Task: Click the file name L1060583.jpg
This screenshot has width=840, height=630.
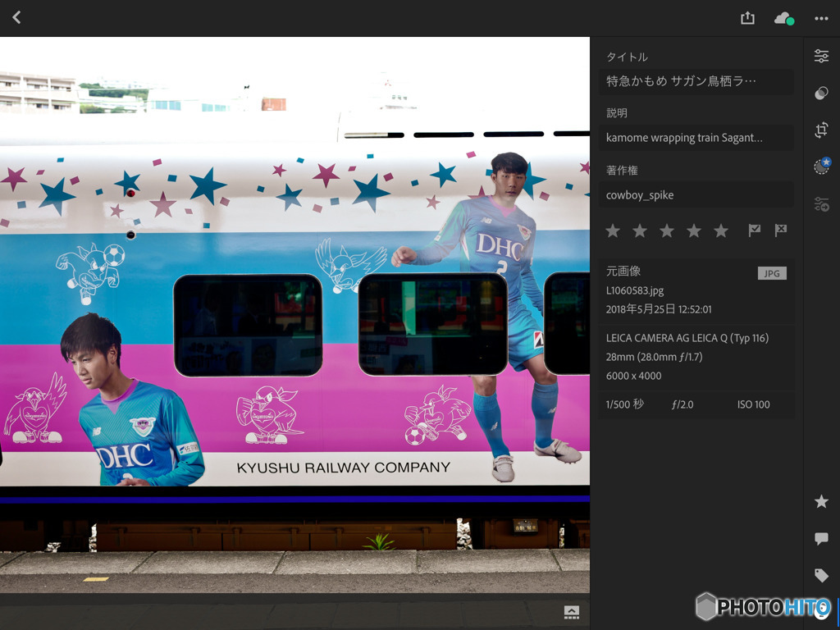Action: click(x=635, y=290)
